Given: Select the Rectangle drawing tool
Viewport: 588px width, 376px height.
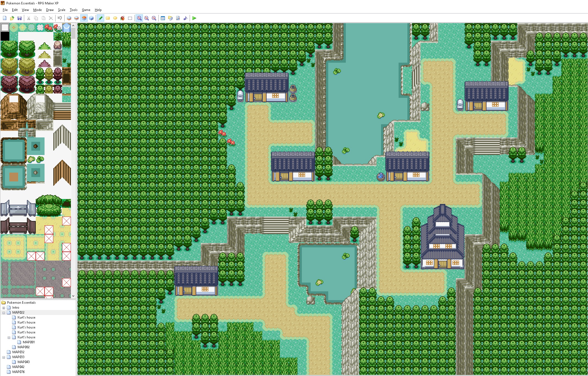Looking at the screenshot, I should point(108,18).
